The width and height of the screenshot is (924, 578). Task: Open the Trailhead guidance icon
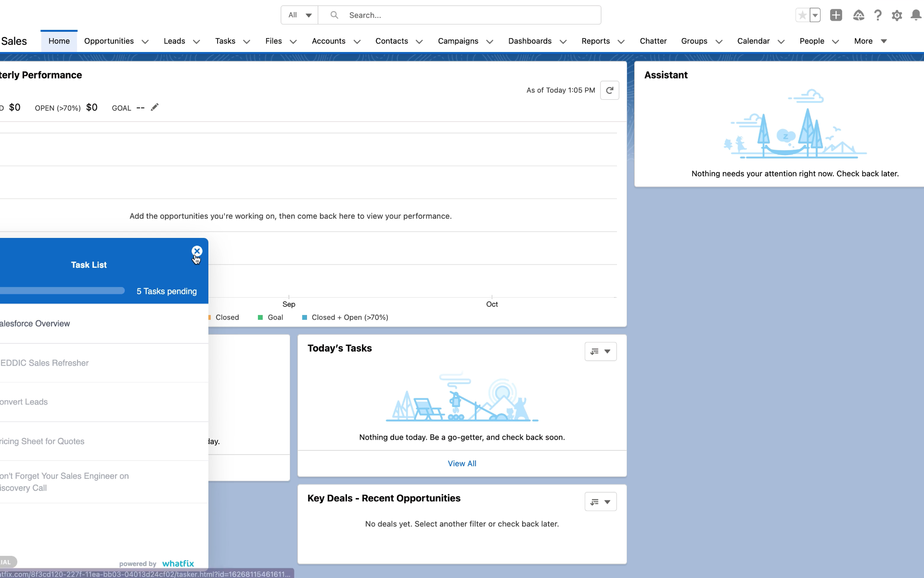pos(859,15)
